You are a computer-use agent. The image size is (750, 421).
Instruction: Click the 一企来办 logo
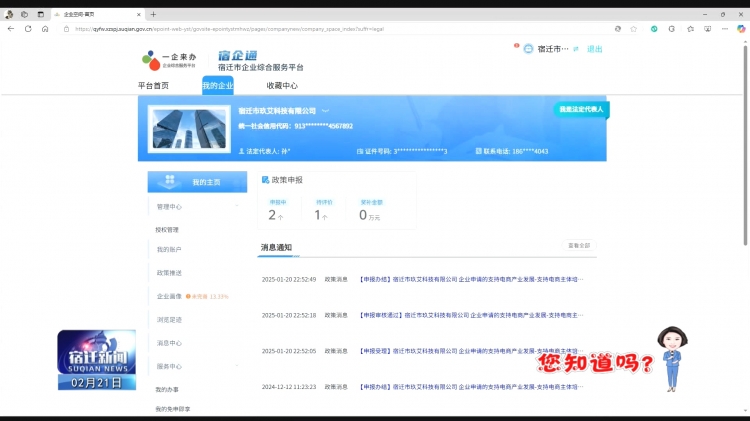pos(169,60)
